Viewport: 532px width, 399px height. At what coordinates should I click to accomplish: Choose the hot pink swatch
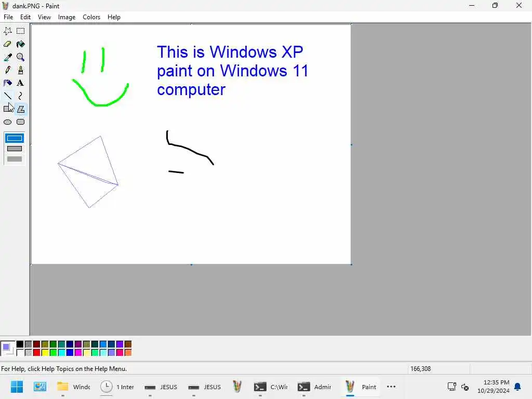click(x=120, y=353)
